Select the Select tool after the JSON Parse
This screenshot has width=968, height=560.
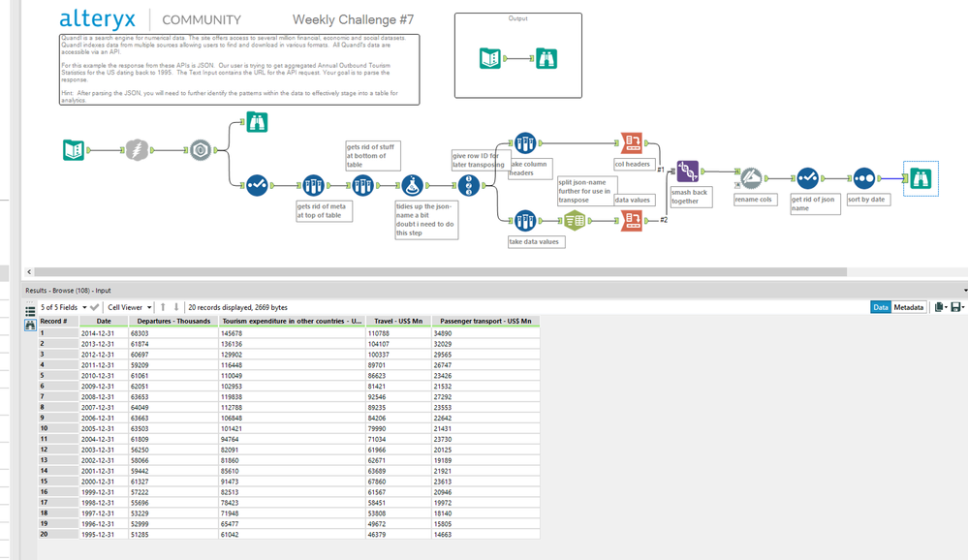point(257,185)
